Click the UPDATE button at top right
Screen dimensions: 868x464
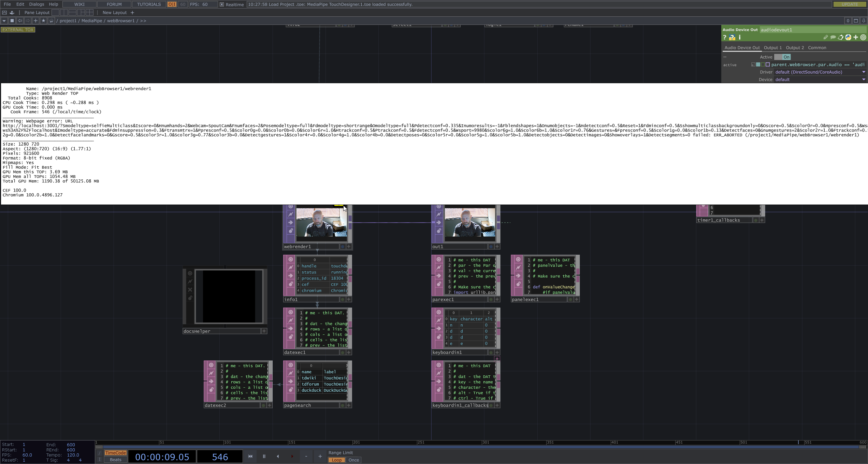850,4
